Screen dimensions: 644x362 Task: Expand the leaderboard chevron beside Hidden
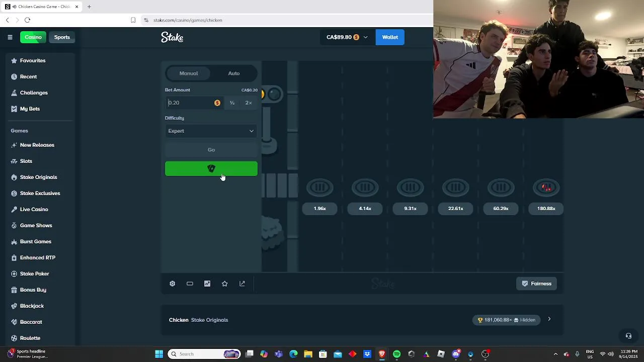[549, 319]
